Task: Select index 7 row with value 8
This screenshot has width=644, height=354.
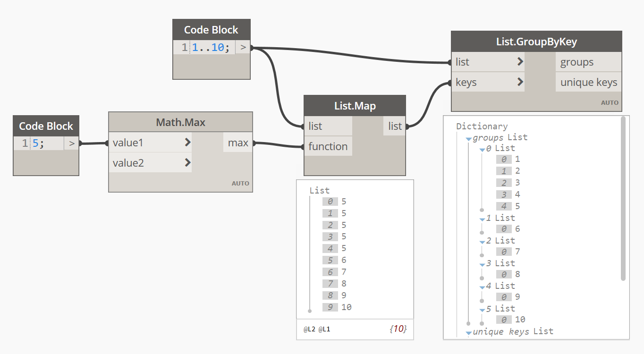Action: (335, 284)
